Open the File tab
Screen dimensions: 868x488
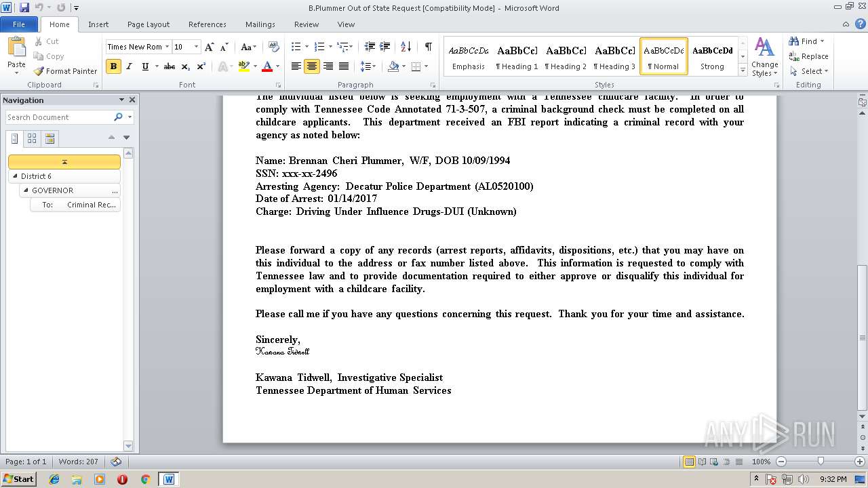[19, 24]
